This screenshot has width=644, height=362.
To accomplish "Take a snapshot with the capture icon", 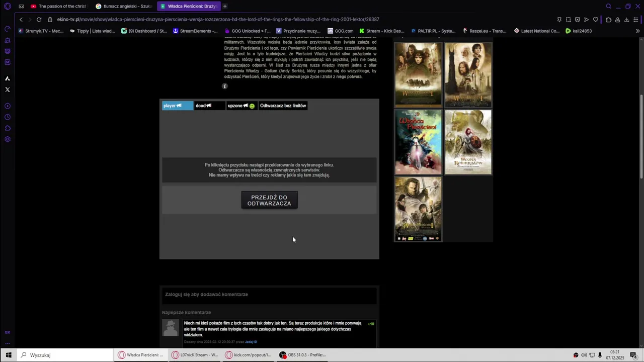I will pyautogui.click(x=568, y=20).
